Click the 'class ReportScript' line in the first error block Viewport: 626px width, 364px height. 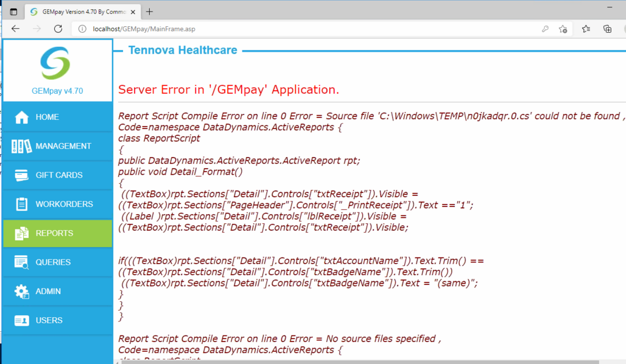click(x=159, y=139)
